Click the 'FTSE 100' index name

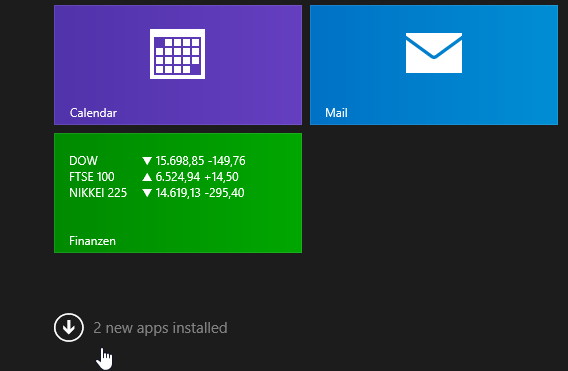pyautogui.click(x=92, y=177)
